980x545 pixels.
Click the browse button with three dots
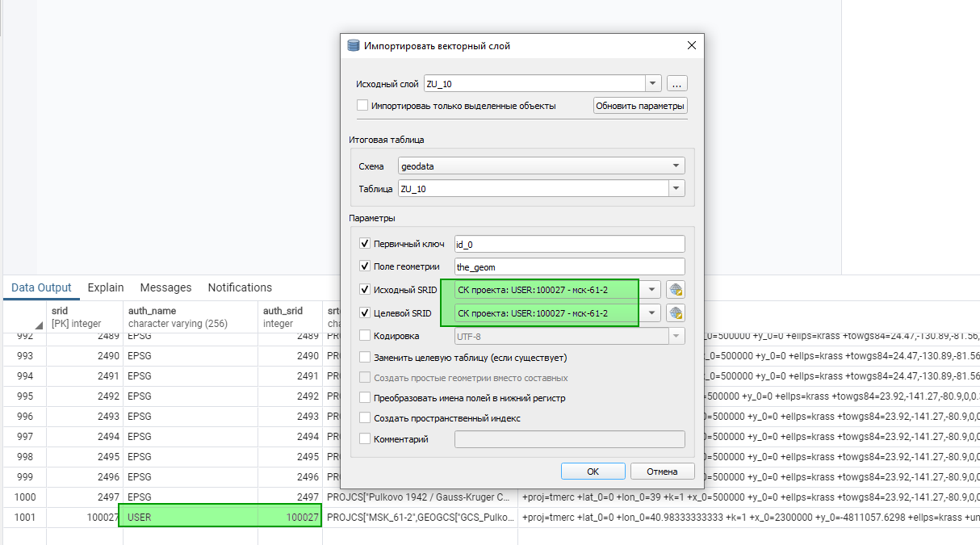tap(677, 84)
